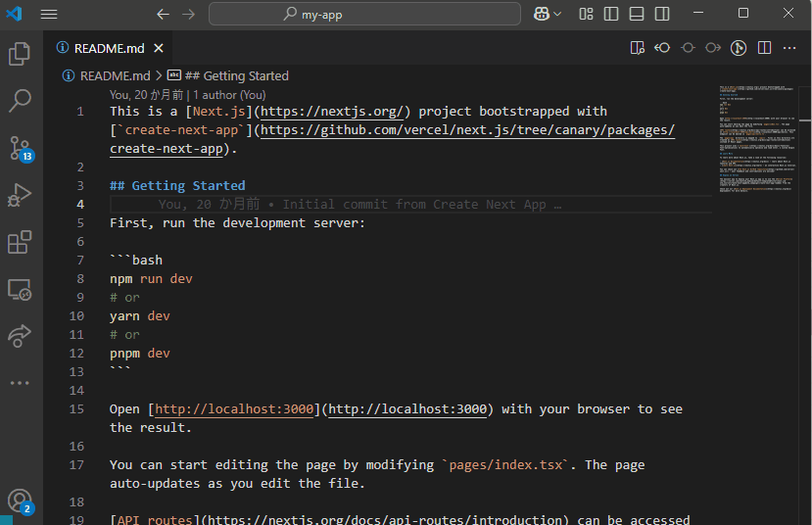Toggle the secondary side bar

coord(662,14)
